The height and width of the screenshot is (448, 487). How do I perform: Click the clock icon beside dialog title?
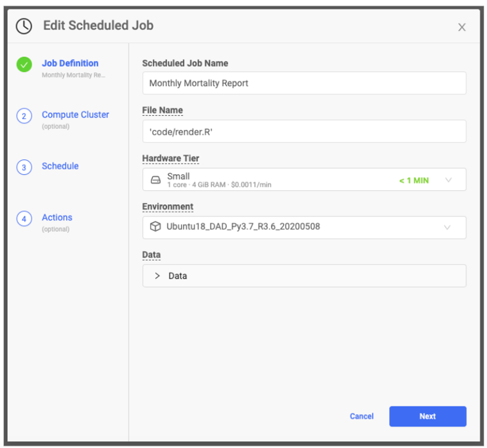pyautogui.click(x=24, y=26)
